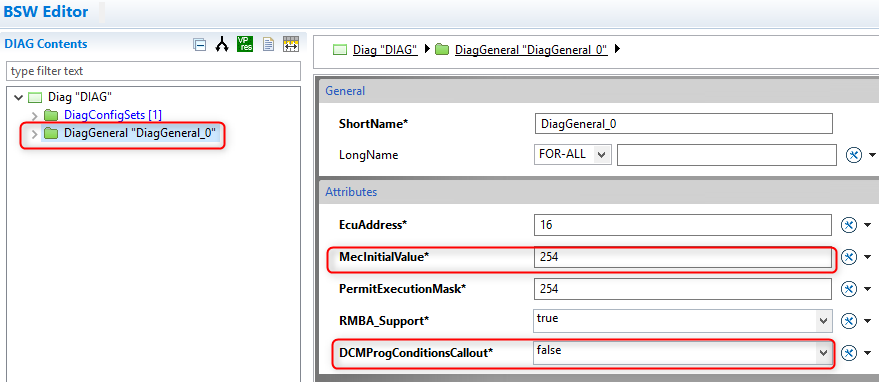Click the DiagGeneral folder icon in breadcrumb
879x382 pixels.
pos(442,49)
